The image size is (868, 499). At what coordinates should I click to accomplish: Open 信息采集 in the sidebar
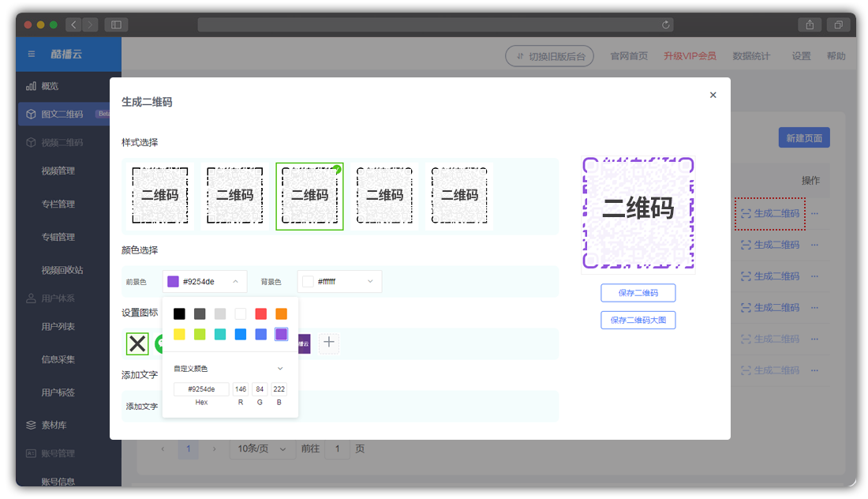[58, 359]
